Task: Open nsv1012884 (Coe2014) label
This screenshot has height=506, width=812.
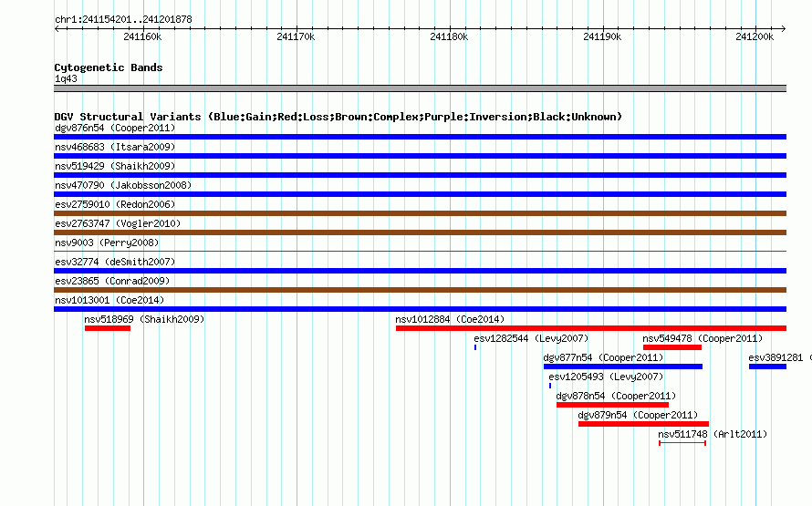Action: (450, 319)
